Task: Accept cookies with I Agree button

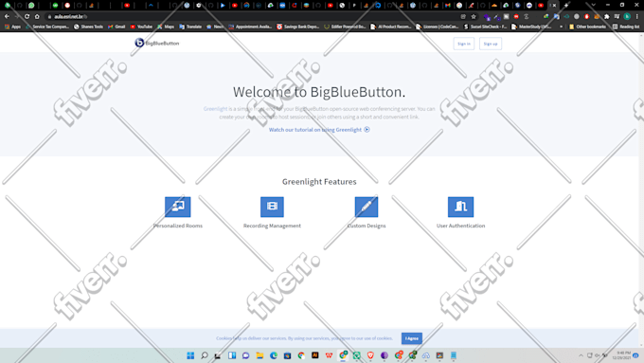Action: [412, 338]
